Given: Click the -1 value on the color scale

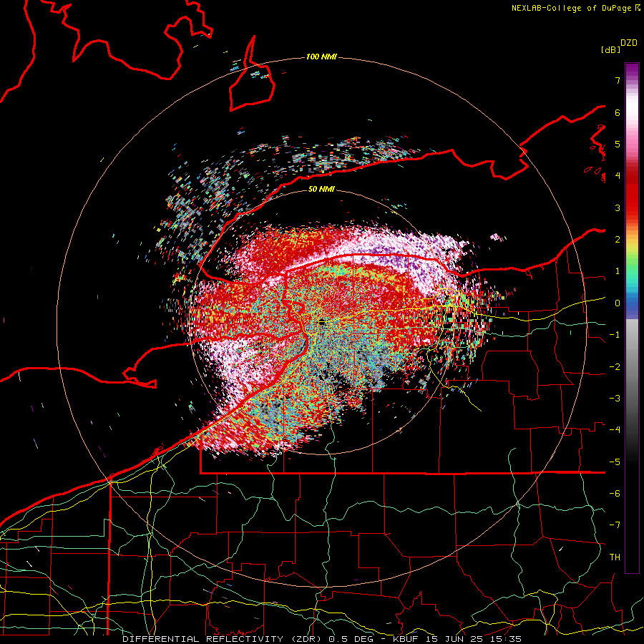Looking at the screenshot, I should click(x=615, y=335).
